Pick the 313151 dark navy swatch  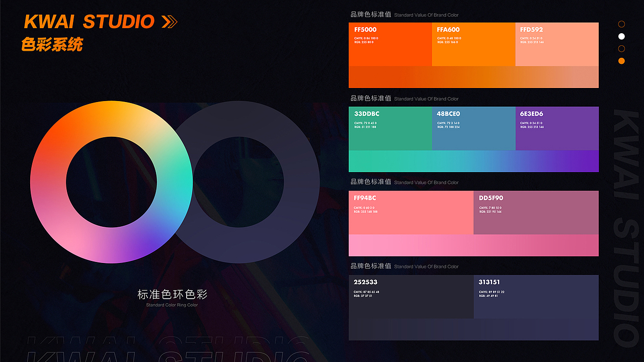(536, 297)
